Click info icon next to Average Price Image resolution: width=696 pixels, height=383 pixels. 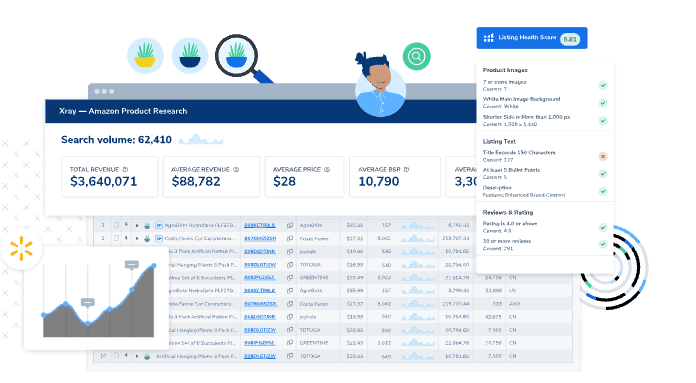click(327, 170)
